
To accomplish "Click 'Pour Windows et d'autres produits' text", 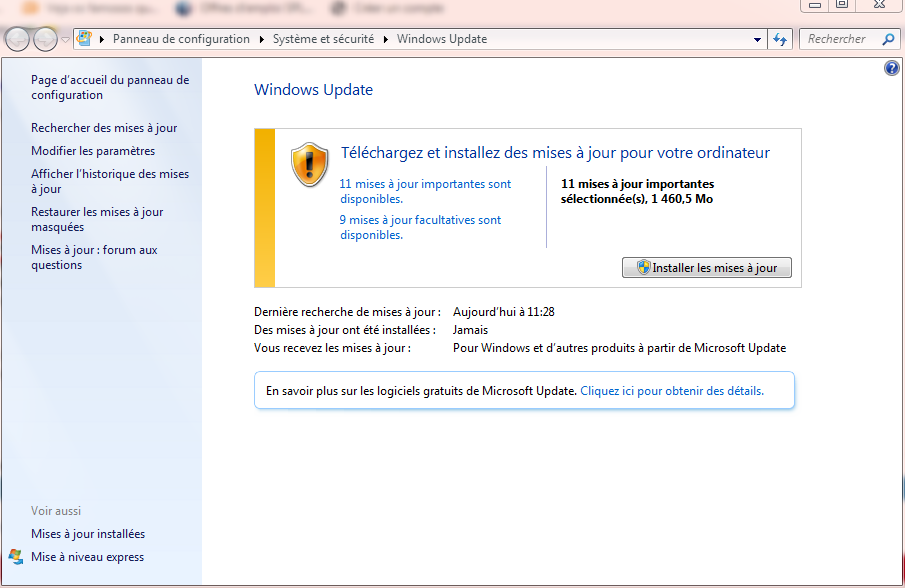I will click(619, 348).
